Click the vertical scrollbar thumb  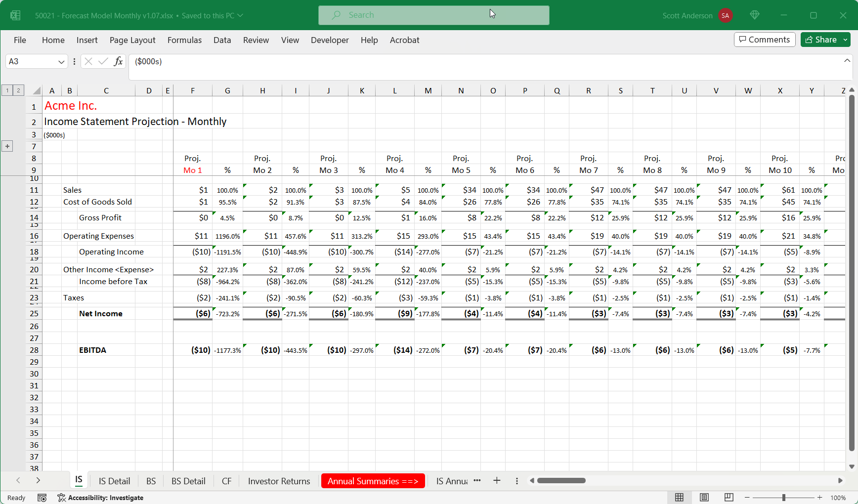[x=852, y=273]
